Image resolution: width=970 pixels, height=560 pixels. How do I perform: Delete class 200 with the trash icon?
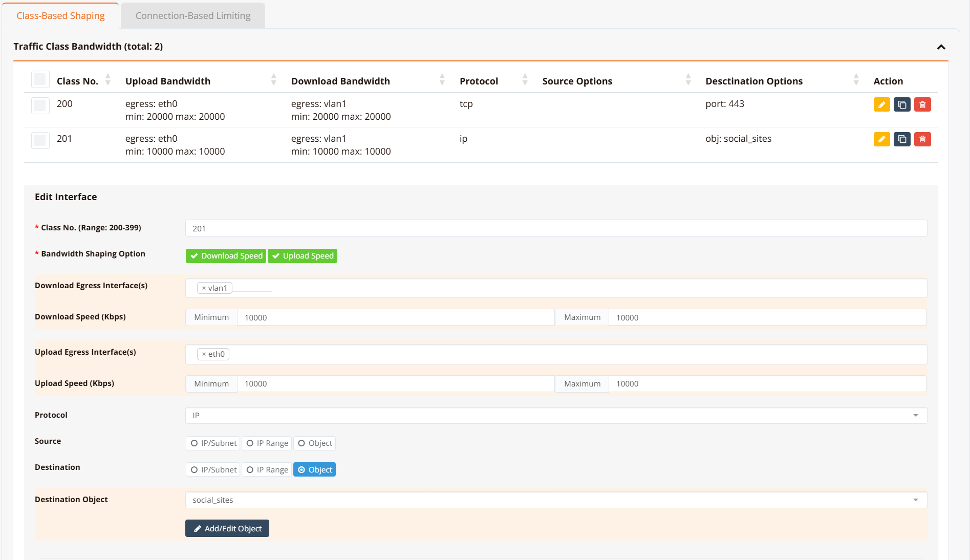click(922, 104)
